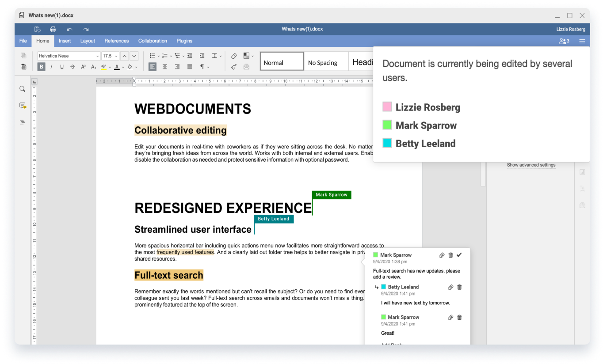Open the Insert tab
This screenshot has width=603, height=364.
pyautogui.click(x=65, y=41)
